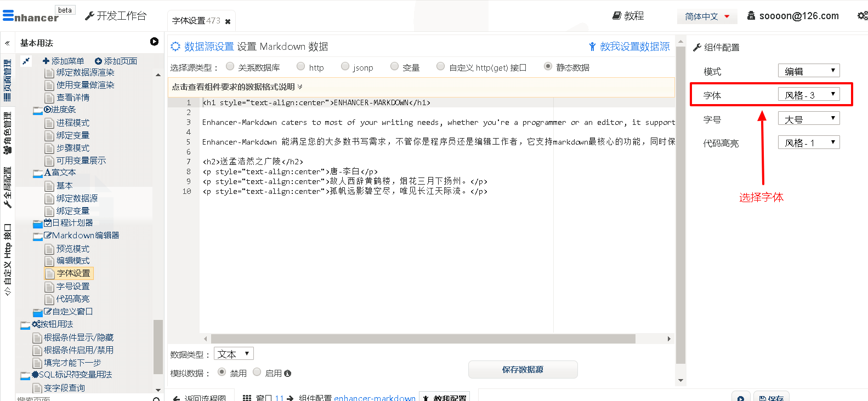Image resolution: width=868 pixels, height=401 pixels.
Task: Open the 开发工作台 menu item
Action: [x=116, y=16]
